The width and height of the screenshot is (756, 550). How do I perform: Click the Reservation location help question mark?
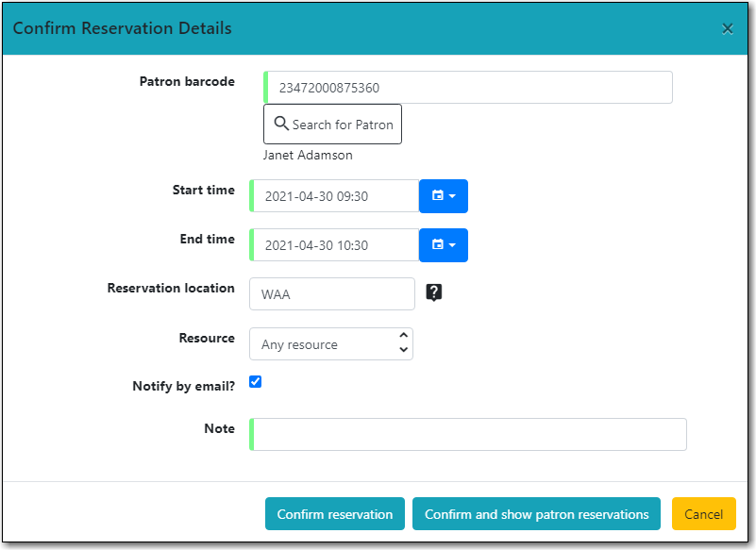tap(433, 292)
